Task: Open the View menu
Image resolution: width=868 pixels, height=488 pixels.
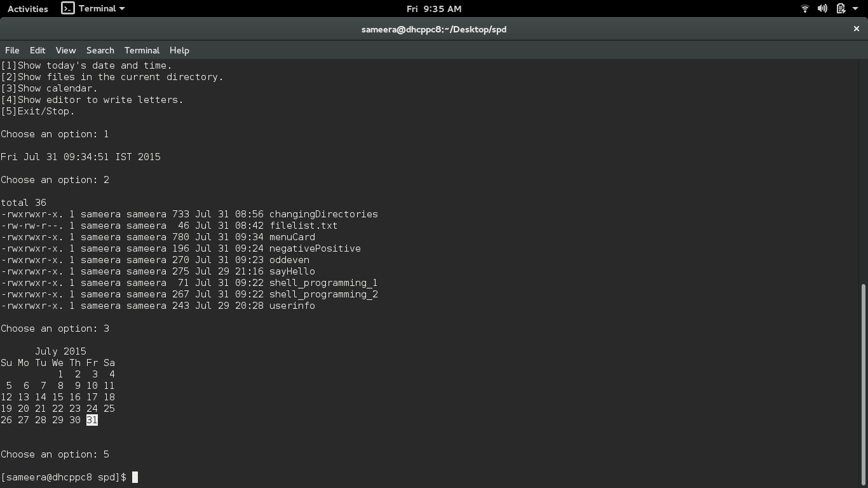Action: click(x=65, y=50)
